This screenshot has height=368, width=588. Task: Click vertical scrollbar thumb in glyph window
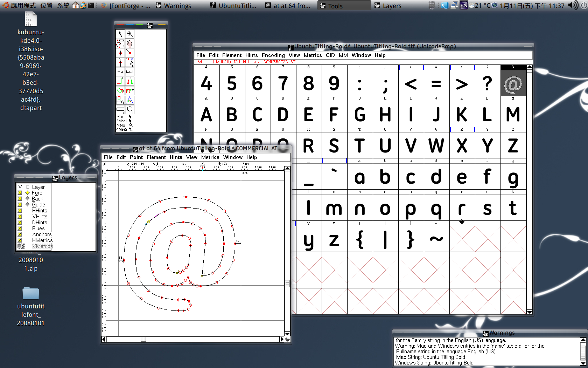(x=287, y=284)
